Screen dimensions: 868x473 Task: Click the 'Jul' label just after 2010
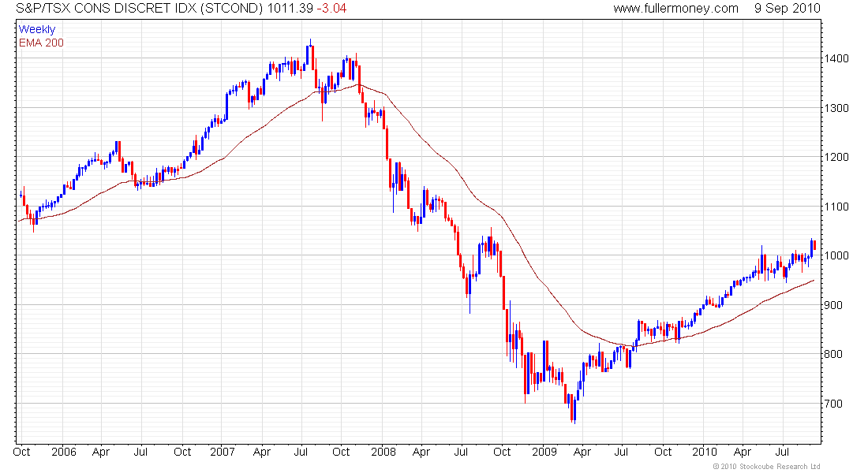(782, 452)
